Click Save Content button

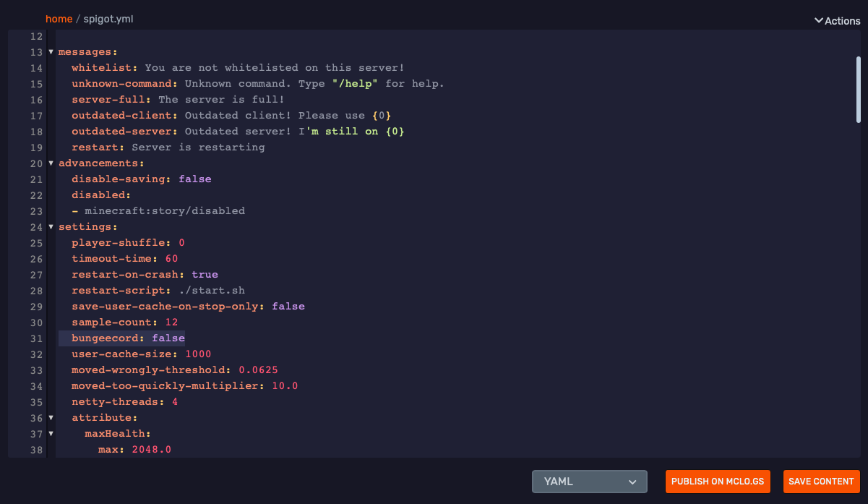pos(821,482)
